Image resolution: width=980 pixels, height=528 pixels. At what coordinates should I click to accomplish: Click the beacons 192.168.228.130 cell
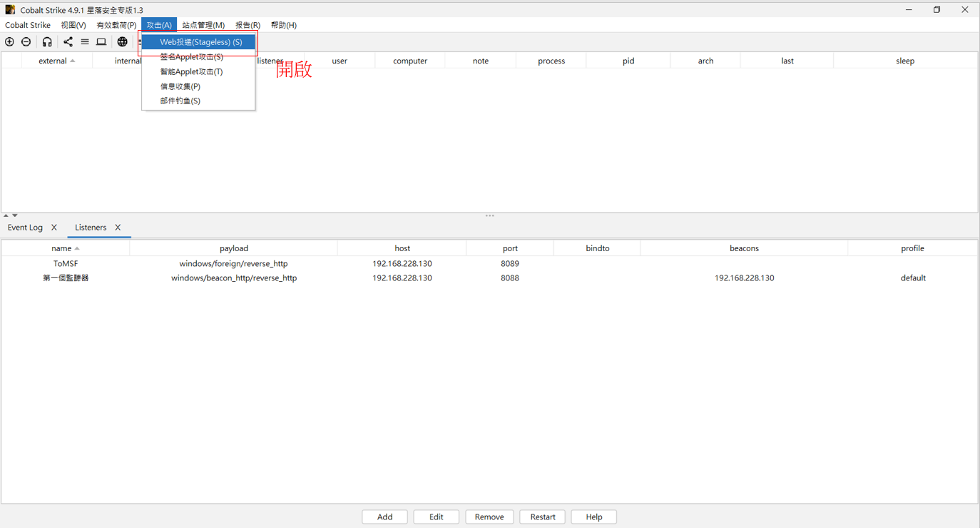point(744,278)
